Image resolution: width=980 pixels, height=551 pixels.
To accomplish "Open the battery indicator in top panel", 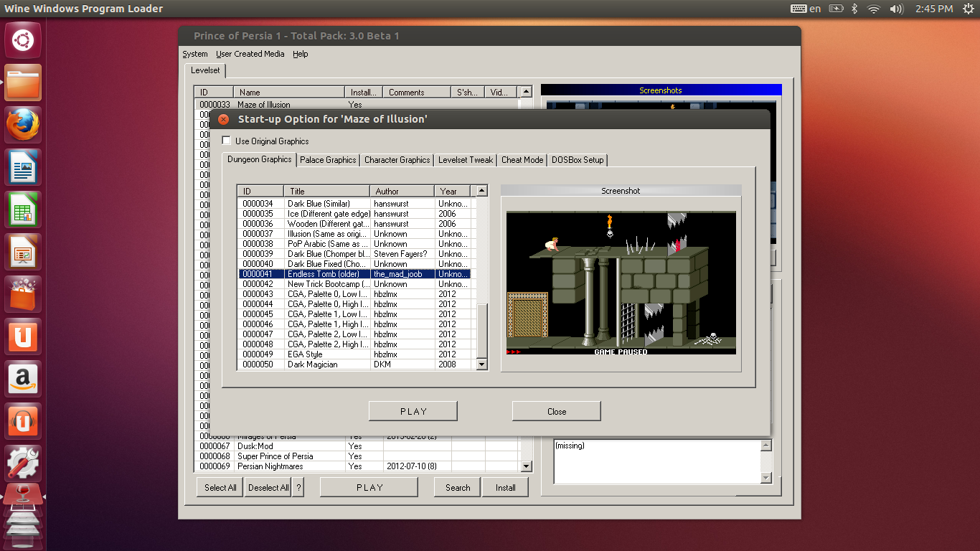I will tap(836, 9).
